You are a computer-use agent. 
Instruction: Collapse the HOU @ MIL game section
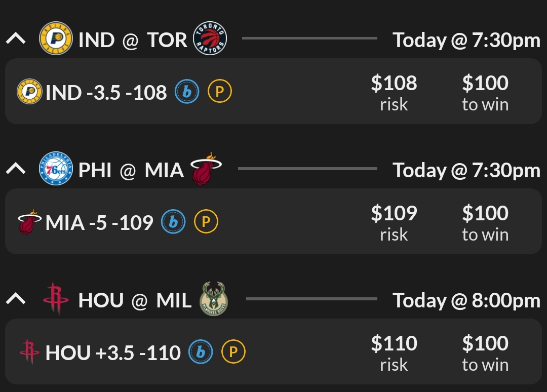[16, 299]
